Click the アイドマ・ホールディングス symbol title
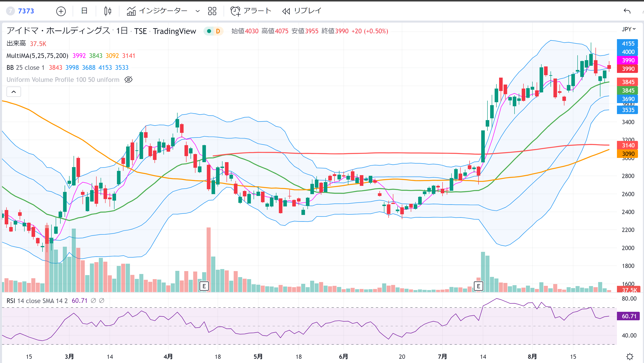The width and height of the screenshot is (644, 363). coord(58,31)
